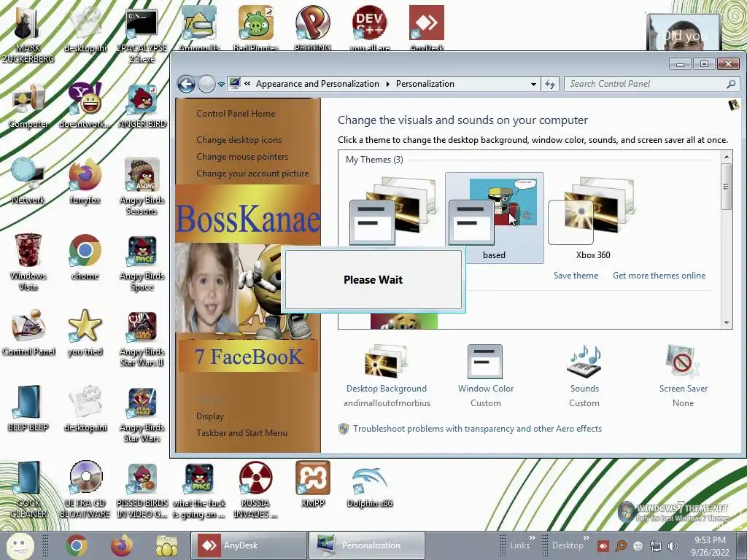Open the Among Us desktop icon

(199, 28)
